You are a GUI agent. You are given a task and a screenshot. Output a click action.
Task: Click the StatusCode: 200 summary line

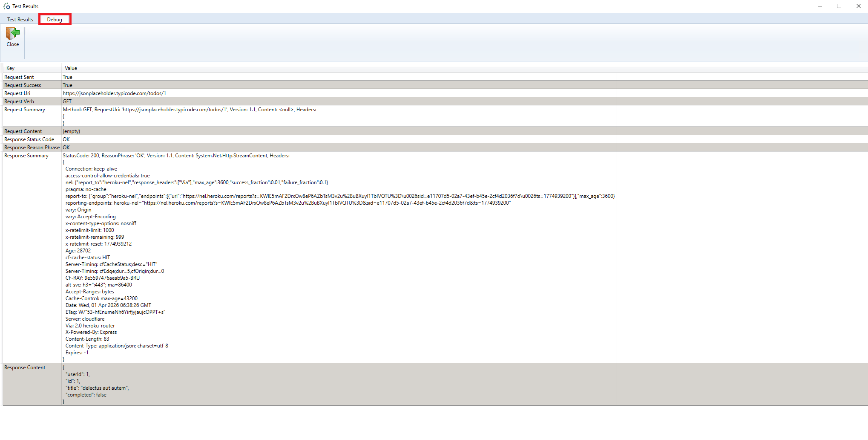(176, 156)
